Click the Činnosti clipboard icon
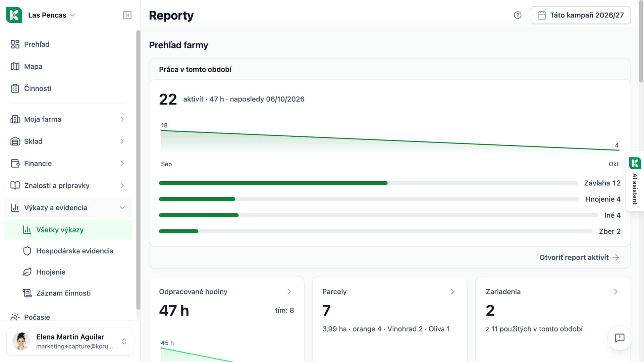 pyautogui.click(x=15, y=88)
